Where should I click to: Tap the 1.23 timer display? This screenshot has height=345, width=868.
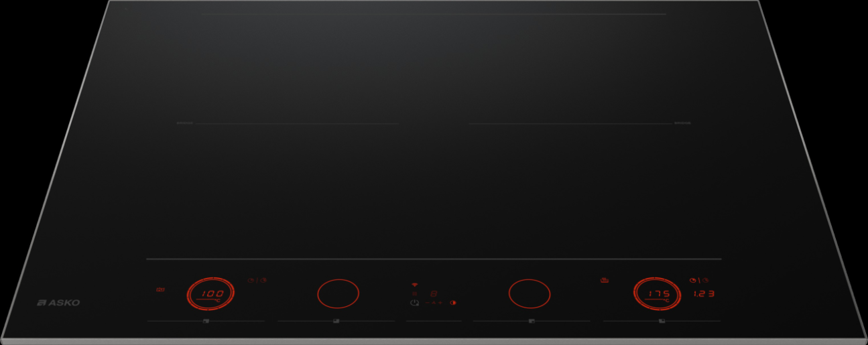[704, 294]
